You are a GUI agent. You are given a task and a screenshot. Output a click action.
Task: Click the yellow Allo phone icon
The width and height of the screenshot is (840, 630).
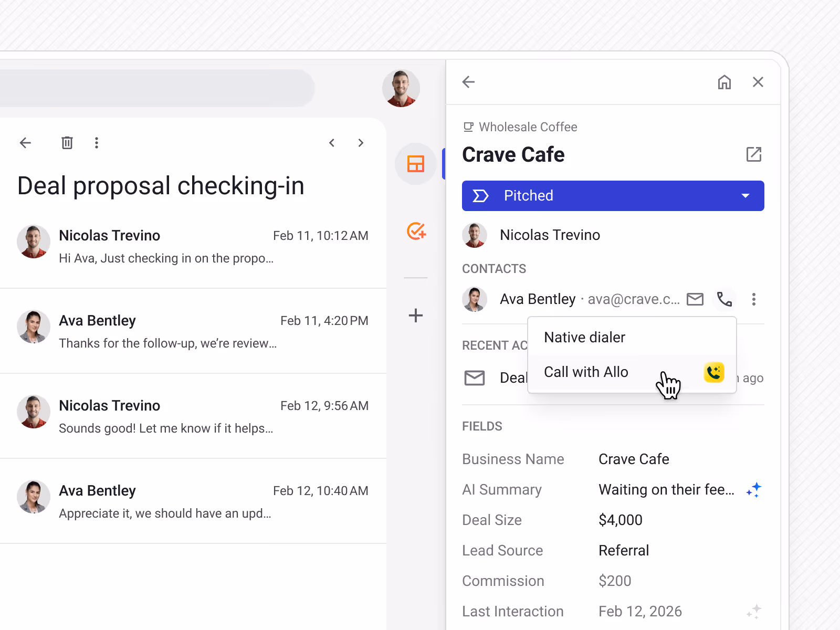coord(714,372)
